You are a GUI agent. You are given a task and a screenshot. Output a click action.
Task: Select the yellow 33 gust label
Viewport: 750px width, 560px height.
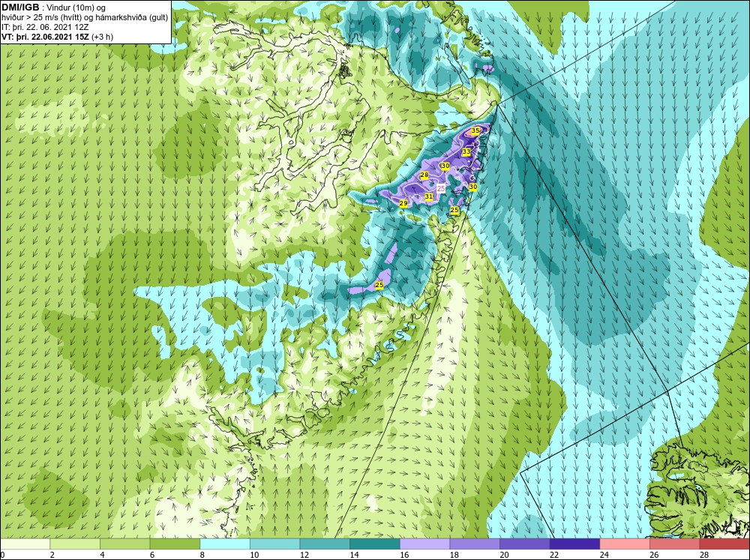tap(466, 151)
